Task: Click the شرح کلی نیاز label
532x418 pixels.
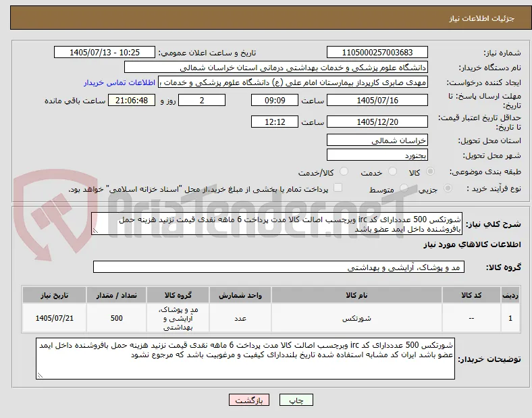Action: (493, 224)
